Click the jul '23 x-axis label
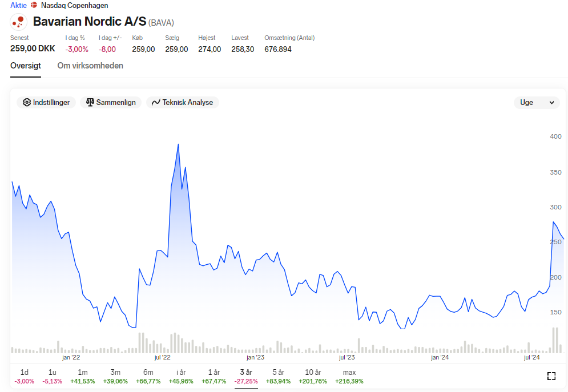 (x=347, y=357)
